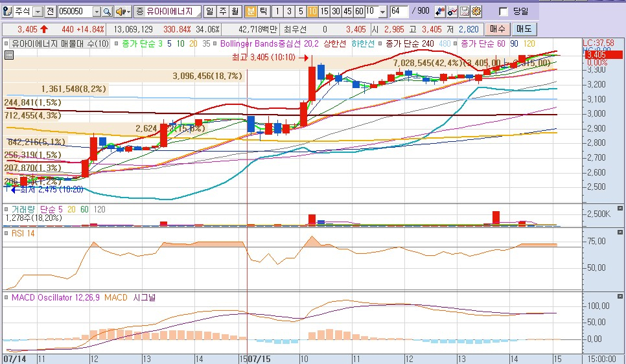
Task: Click the candle count field showing 64
Action: click(399, 12)
